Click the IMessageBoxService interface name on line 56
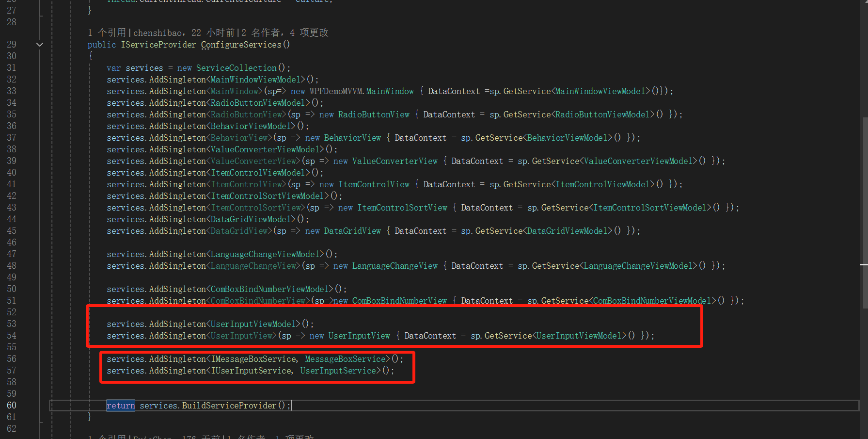868x439 pixels. 253,359
